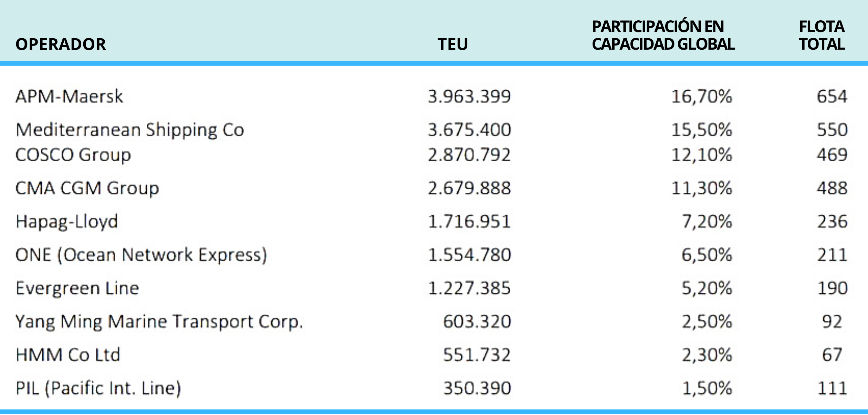The image size is (868, 415).
Task: Select the HMM Co Ltd operator
Action: 68,355
